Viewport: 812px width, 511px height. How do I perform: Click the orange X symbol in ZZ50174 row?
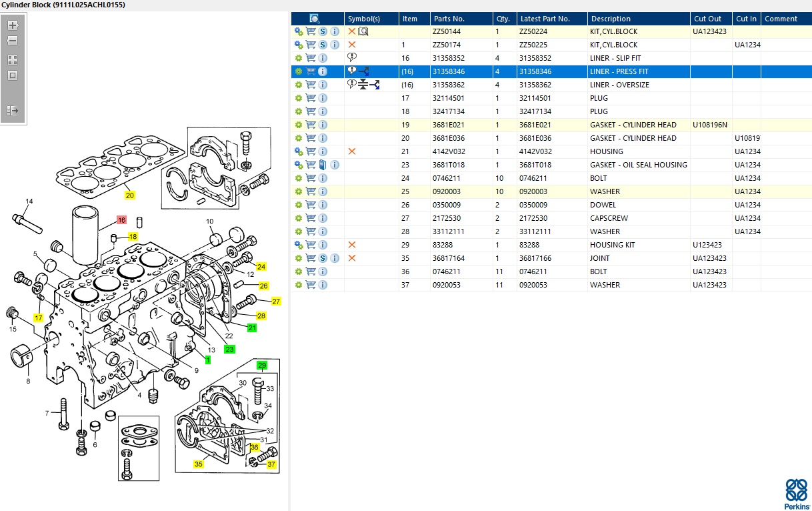(x=352, y=45)
